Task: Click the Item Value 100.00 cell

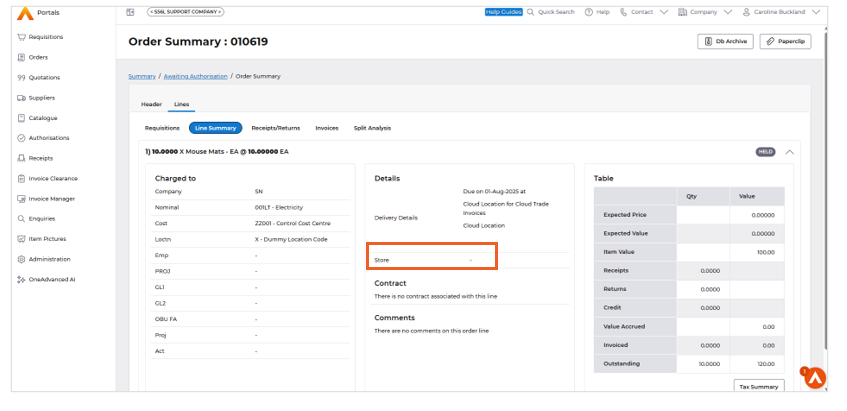Action: tap(757, 252)
